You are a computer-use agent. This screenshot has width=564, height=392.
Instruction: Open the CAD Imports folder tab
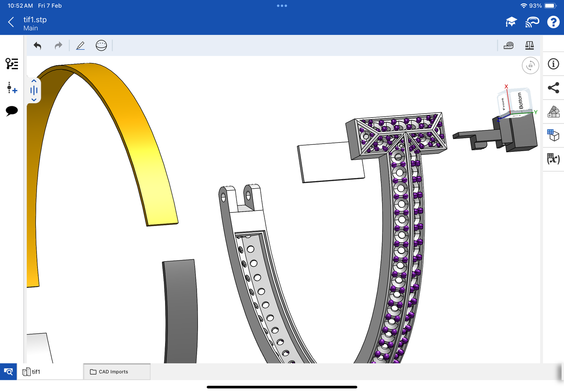tap(117, 372)
